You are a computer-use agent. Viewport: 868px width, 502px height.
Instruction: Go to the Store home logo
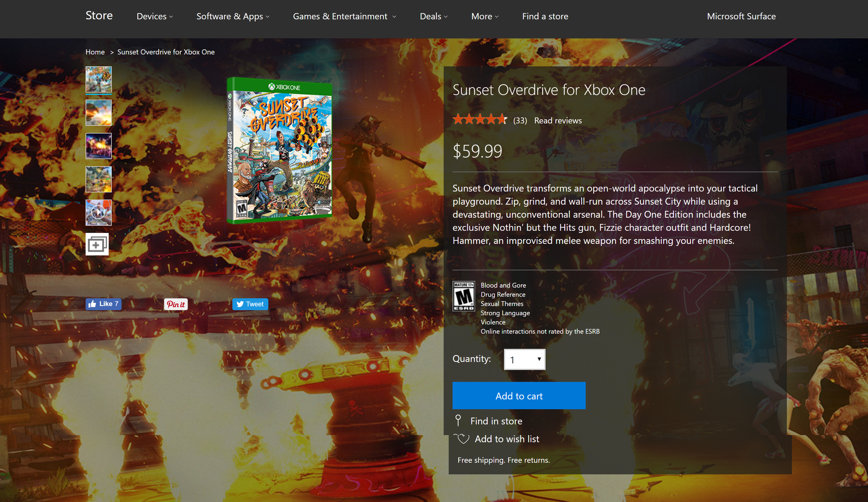coord(99,15)
